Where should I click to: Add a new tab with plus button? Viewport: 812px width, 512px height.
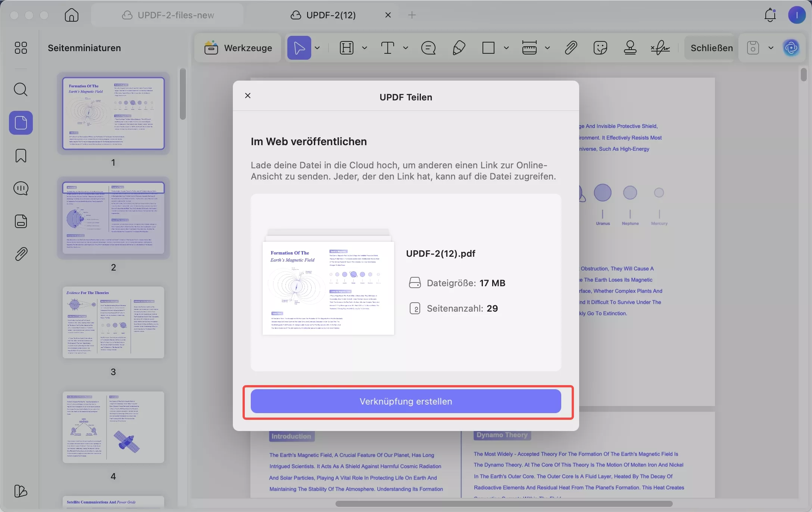pos(412,15)
